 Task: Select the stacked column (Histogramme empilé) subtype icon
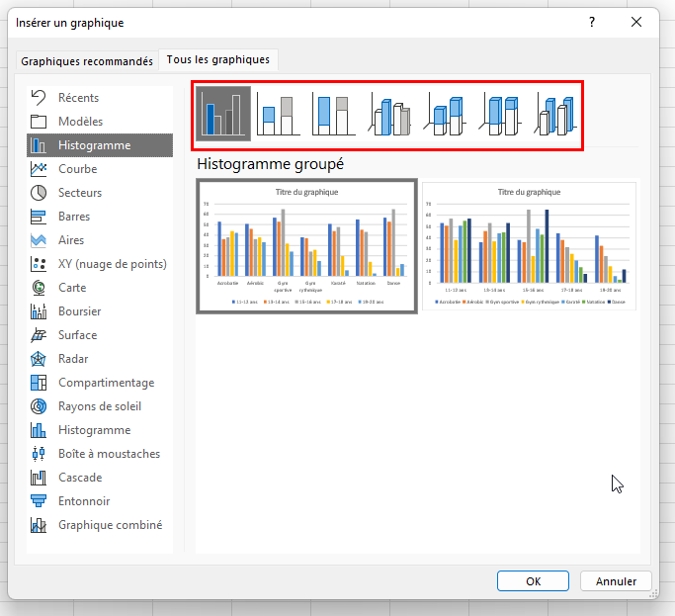point(279,115)
